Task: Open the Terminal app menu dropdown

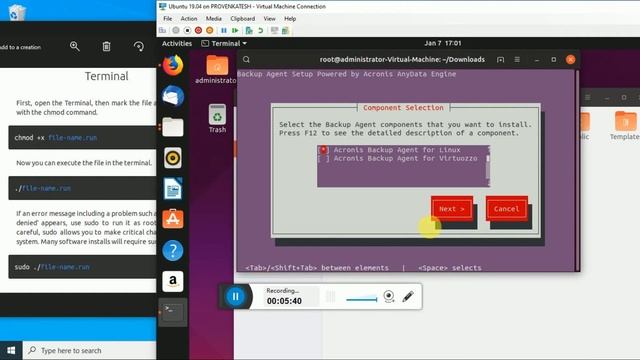Action: coord(224,43)
